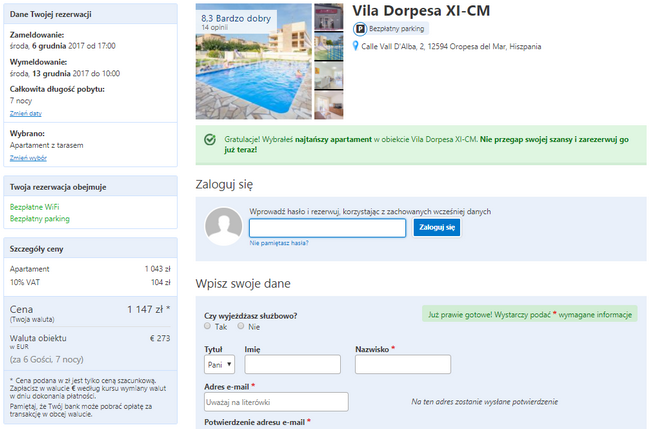Click the Zaloguj się section heading
Viewport: 650px width, 429px height.
coord(224,184)
